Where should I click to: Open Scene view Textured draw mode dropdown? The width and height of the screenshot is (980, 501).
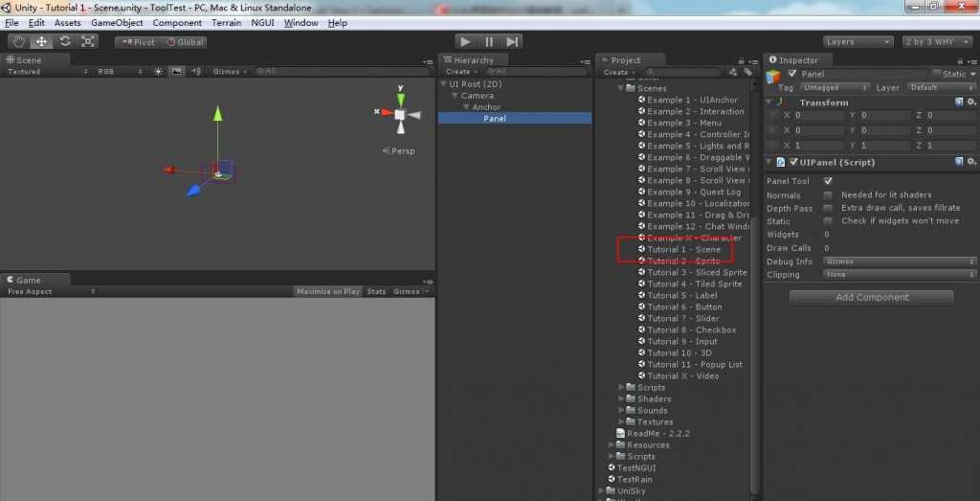click(47, 72)
